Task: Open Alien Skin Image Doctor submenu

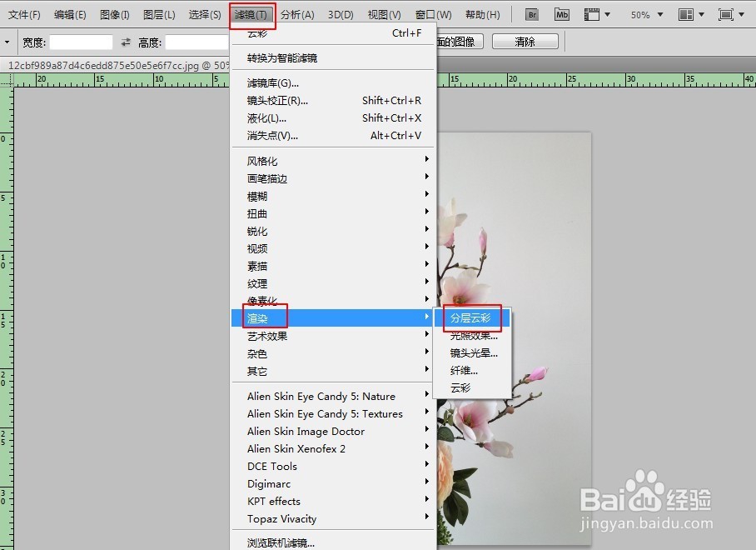Action: pyautogui.click(x=333, y=431)
